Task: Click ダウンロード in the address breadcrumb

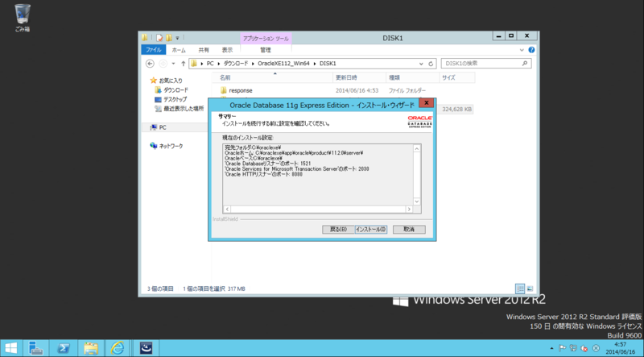Action: coord(236,64)
